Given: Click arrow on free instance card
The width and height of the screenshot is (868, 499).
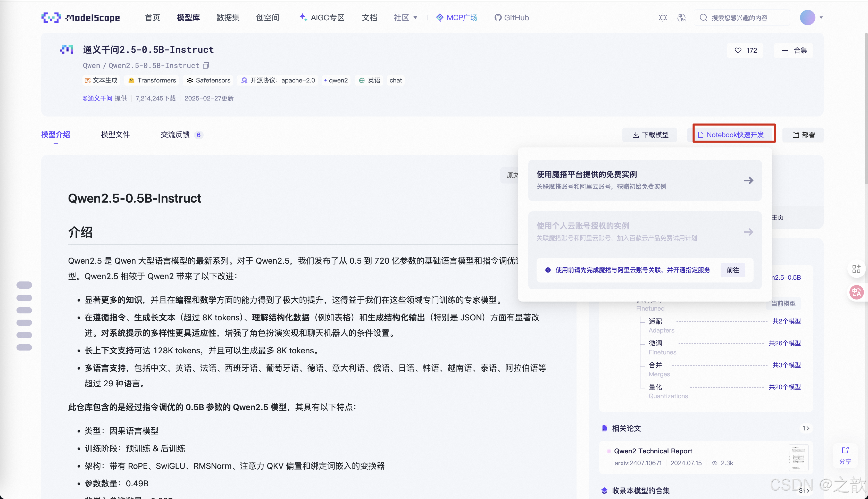Looking at the screenshot, I should point(749,180).
